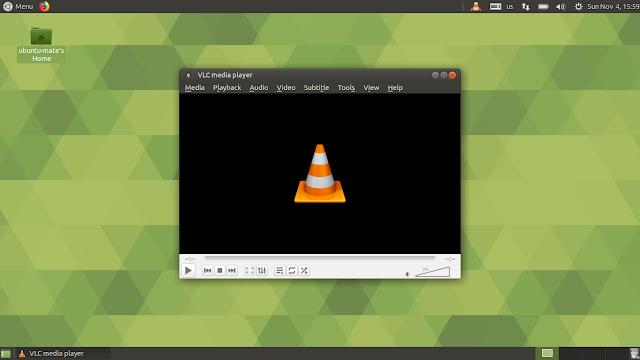Open the Playback menu
Image resolution: width=640 pixels, height=360 pixels.
click(x=227, y=88)
